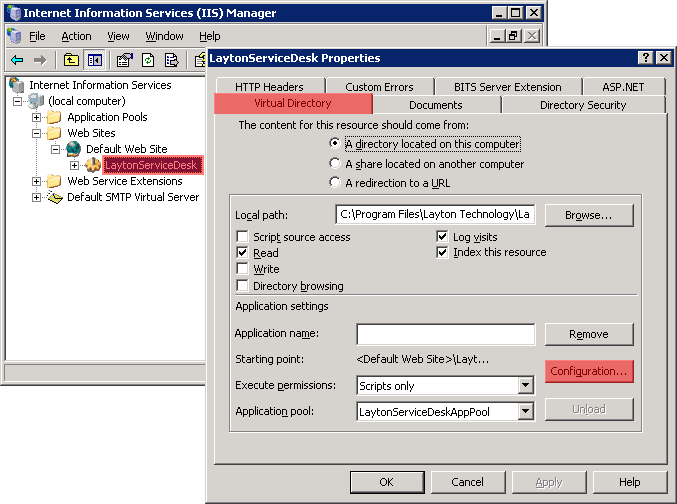Viewport: 677px width, 504px height.
Task: Uncheck the Log visits checkbox
Action: (442, 237)
